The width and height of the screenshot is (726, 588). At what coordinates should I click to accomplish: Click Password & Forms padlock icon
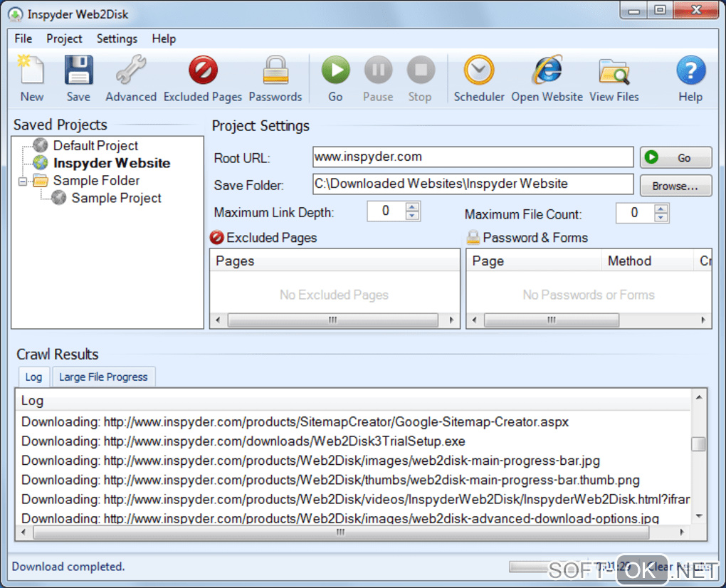tap(473, 238)
